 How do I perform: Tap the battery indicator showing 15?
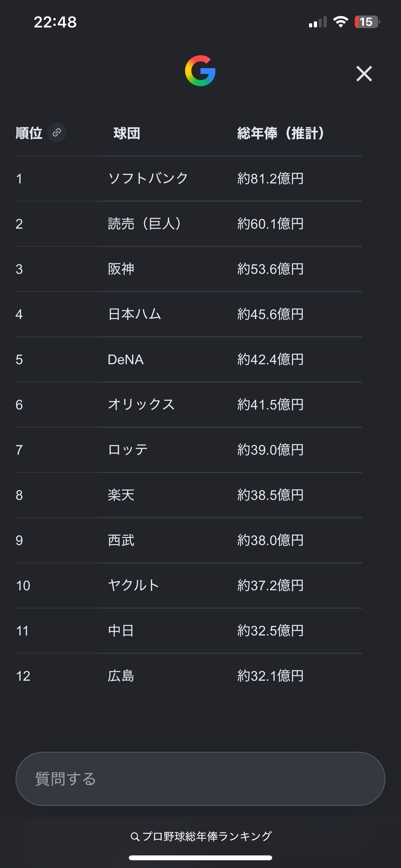click(367, 22)
